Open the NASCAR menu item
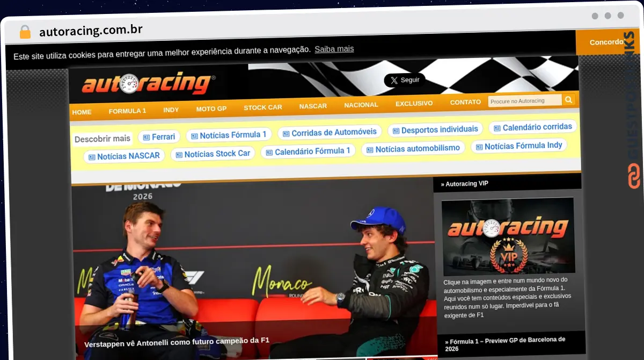 tap(313, 106)
